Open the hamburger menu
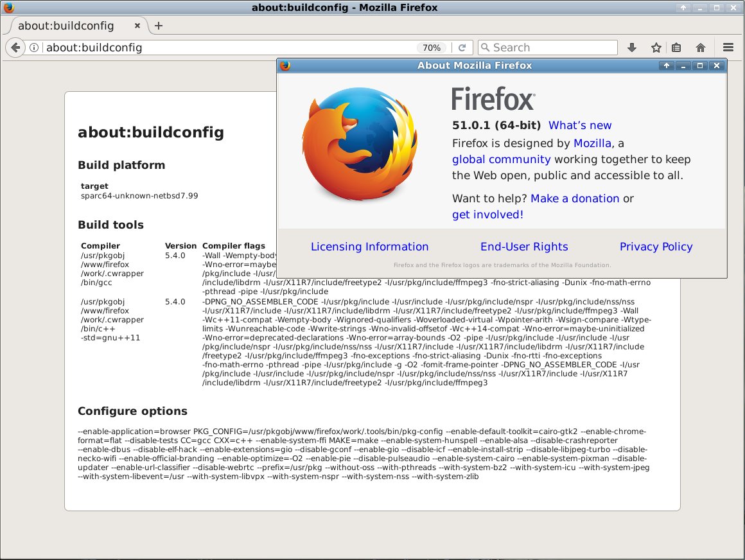Screen dimensions: 745x560 click(x=728, y=48)
